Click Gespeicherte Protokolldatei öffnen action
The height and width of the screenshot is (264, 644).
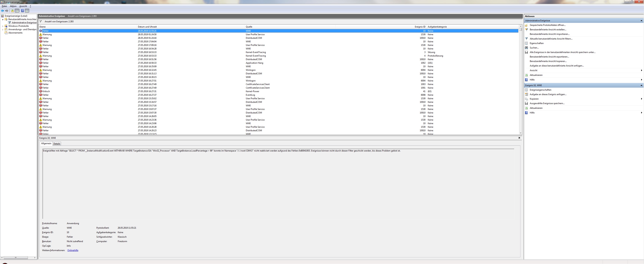click(x=548, y=25)
